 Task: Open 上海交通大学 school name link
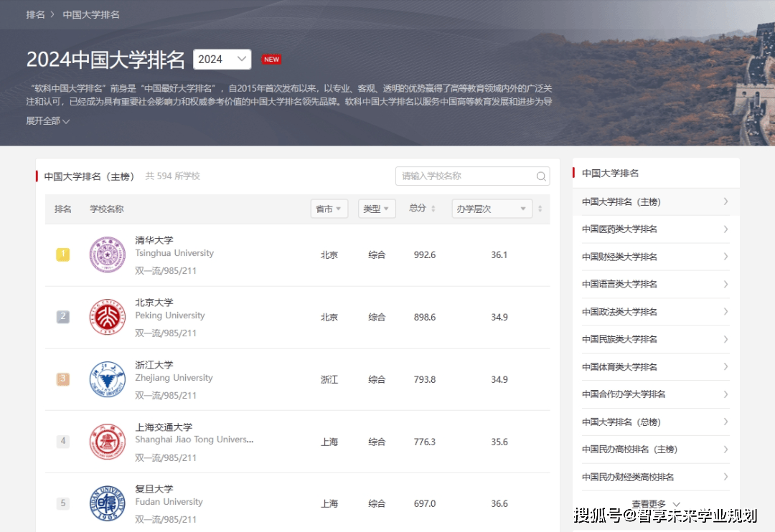click(x=164, y=427)
